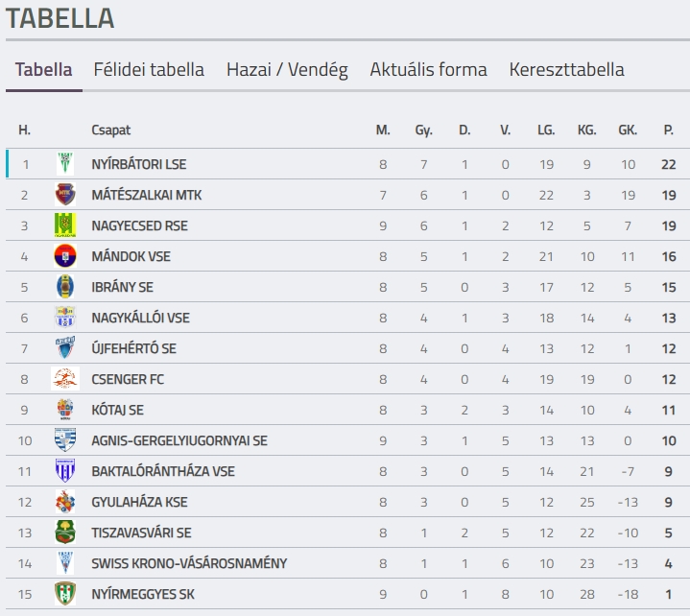Click the Nyírmeggyes SK team crest

click(64, 594)
